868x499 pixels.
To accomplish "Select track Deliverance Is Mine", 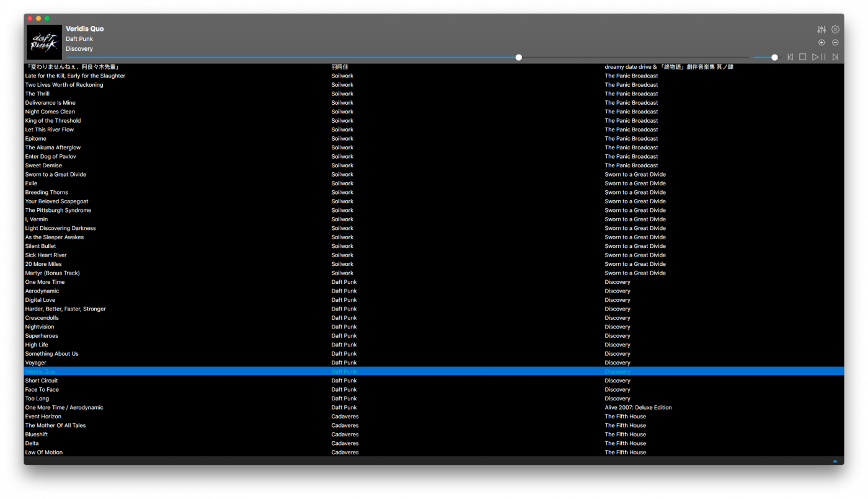I will click(50, 103).
